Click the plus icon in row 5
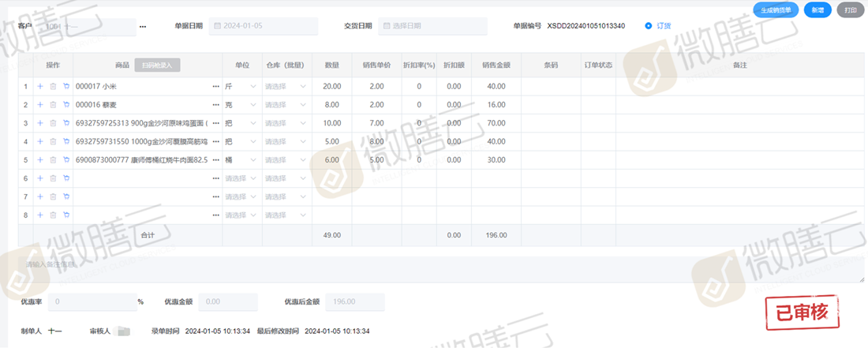 click(x=40, y=160)
